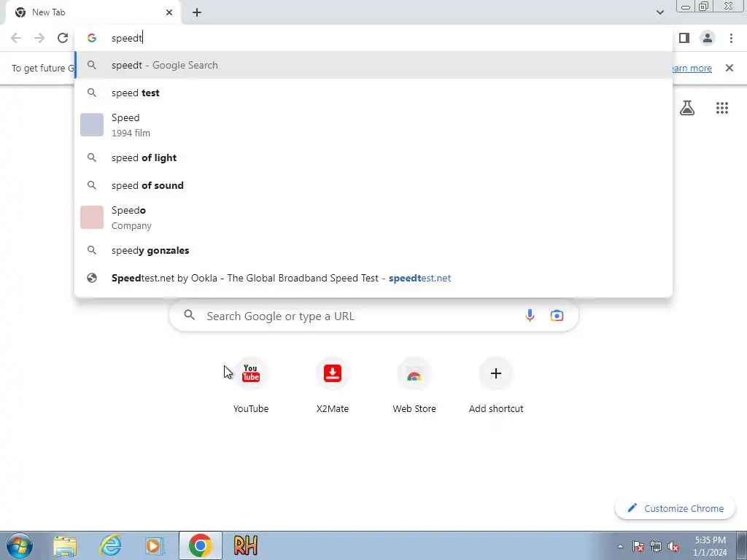Pick the 'speedy gonzales' suggestion
This screenshot has width=747, height=560.
click(373, 251)
